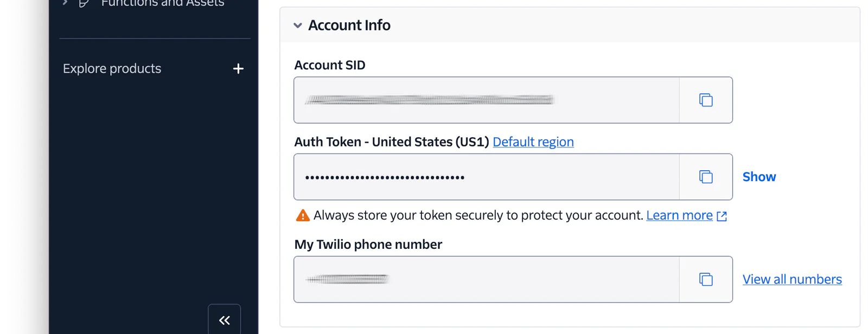Image resolution: width=868 pixels, height=334 pixels.
Task: Click the plus icon next to Explore products
Action: [x=238, y=68]
